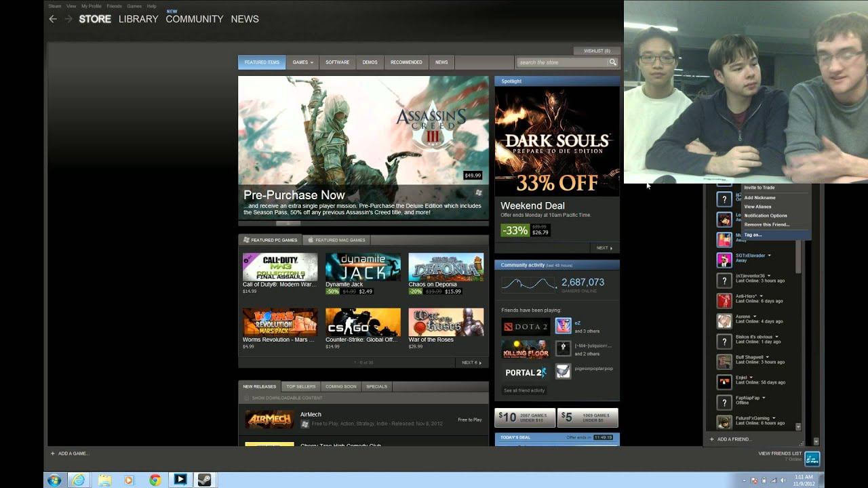Click Anti-Hero's red avatar
Viewport: 868px width, 488px height.
(724, 300)
